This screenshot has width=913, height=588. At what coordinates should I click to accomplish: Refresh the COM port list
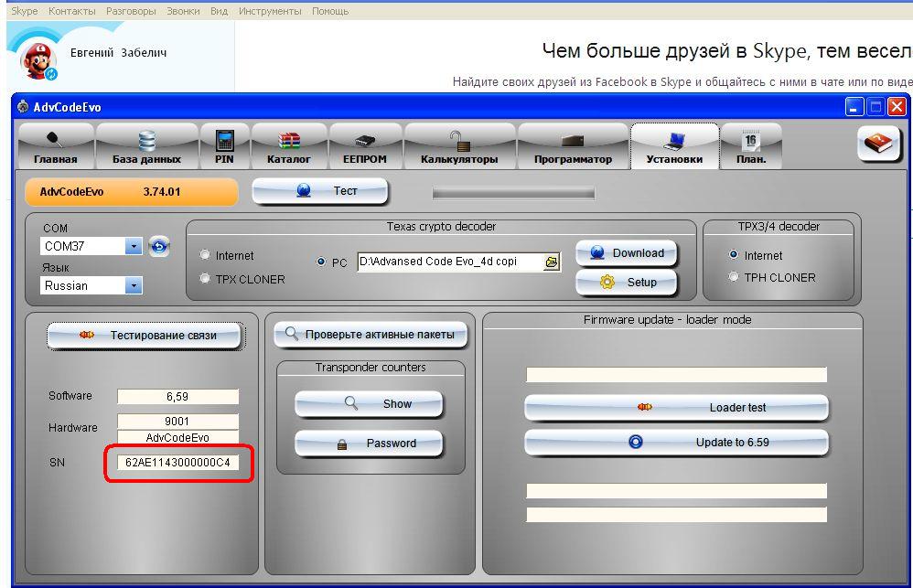159,246
